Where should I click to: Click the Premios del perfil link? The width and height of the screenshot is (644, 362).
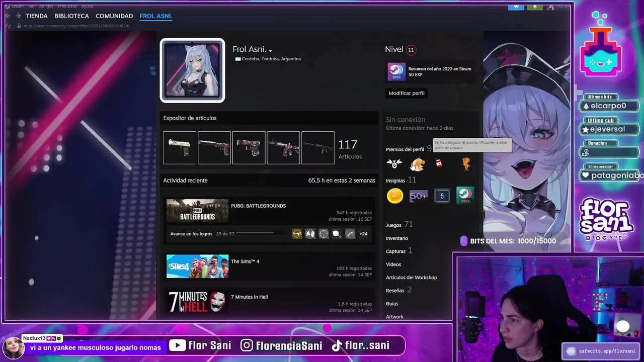[405, 149]
